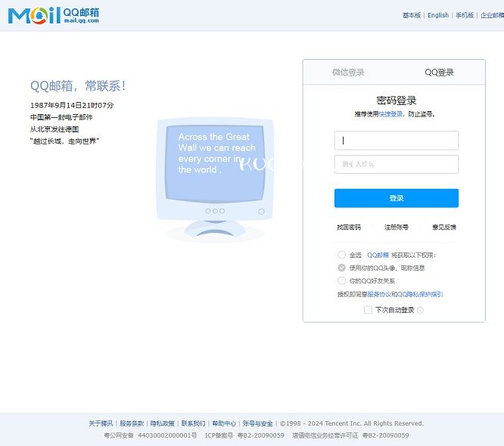Click the info icon beside 下次自动登录

(420, 310)
